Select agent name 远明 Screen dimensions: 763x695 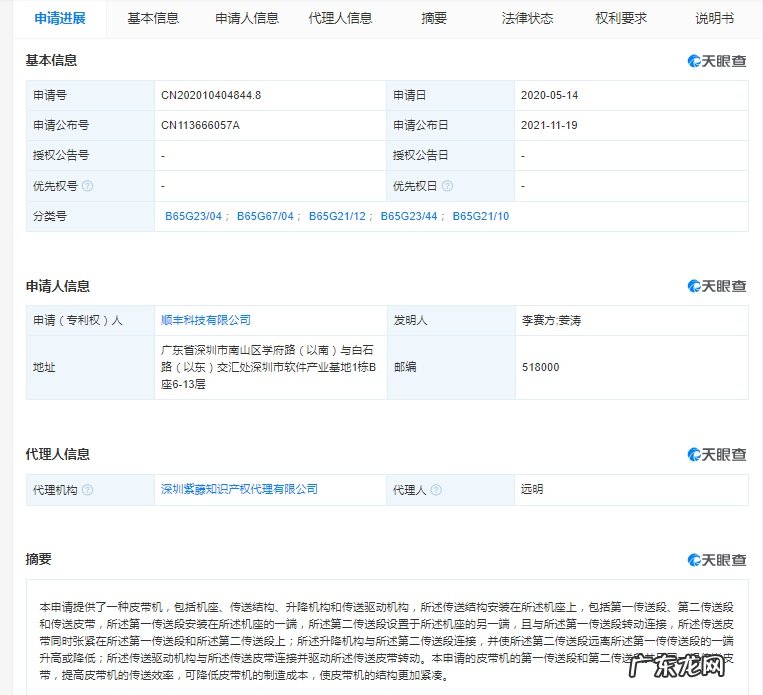[532, 489]
